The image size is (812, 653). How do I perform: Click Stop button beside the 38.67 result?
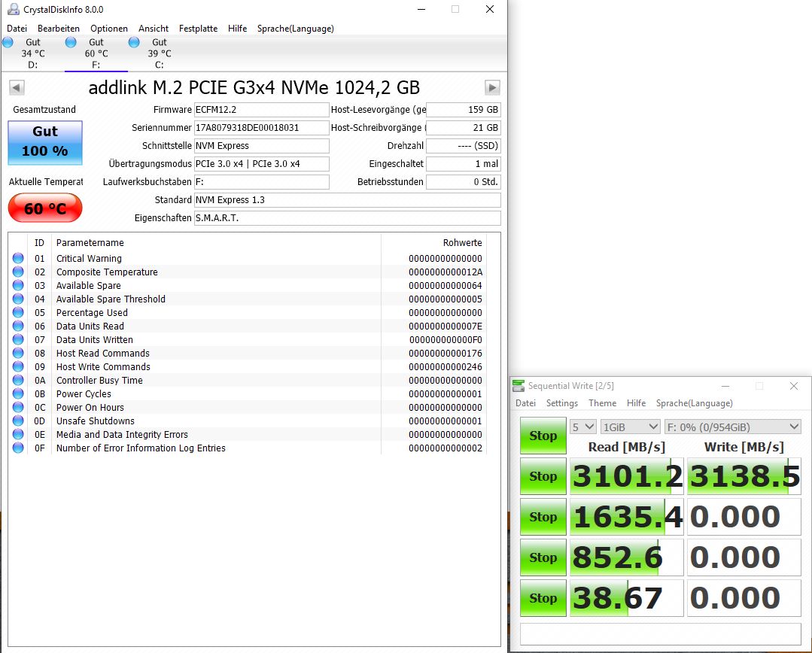click(543, 598)
